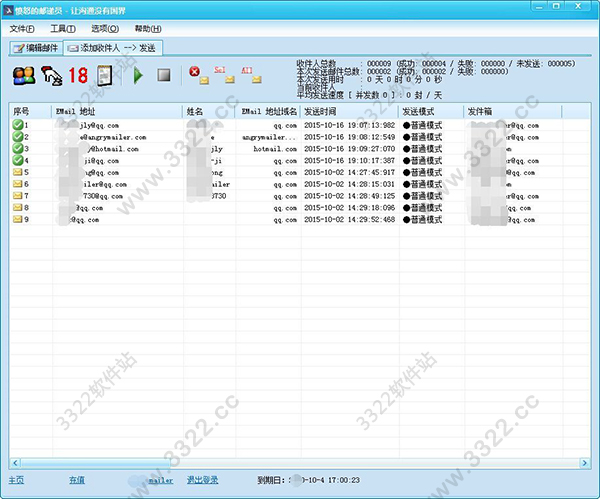
Task: Select send time 2015-10-16 19:10:17:387
Action: click(x=349, y=160)
